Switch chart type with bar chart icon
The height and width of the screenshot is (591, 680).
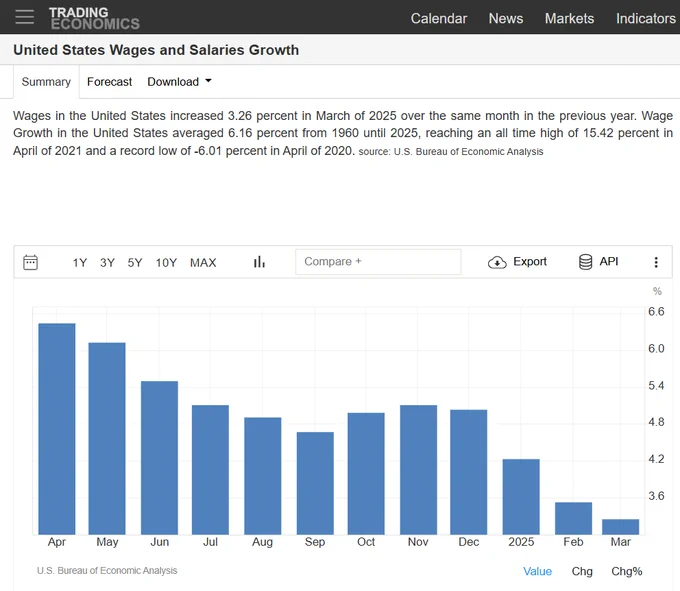pyautogui.click(x=259, y=262)
